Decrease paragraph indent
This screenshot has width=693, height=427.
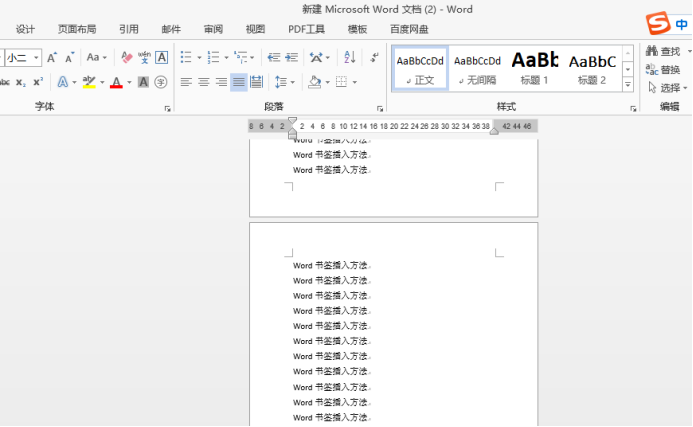(274, 57)
